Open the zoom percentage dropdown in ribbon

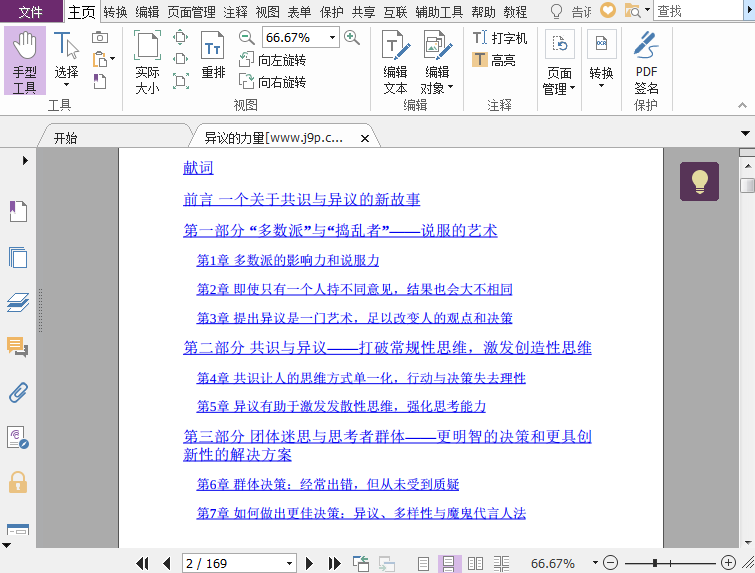point(332,37)
